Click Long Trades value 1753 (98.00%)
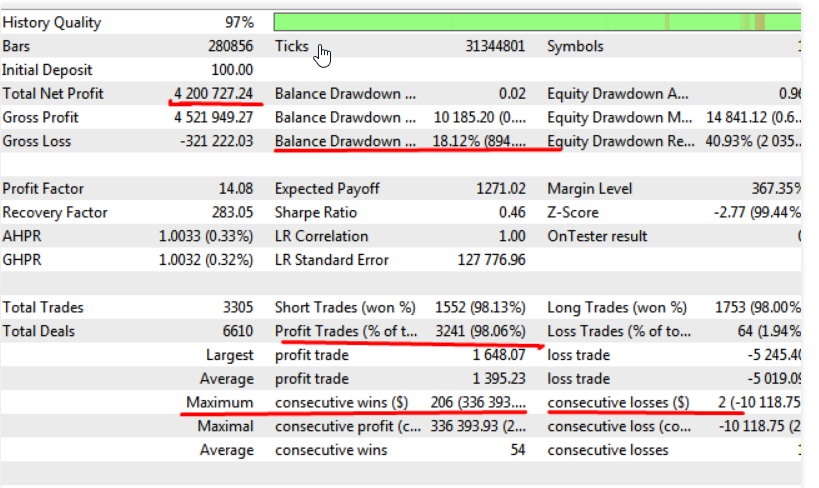This screenshot has width=819, height=488. [757, 307]
